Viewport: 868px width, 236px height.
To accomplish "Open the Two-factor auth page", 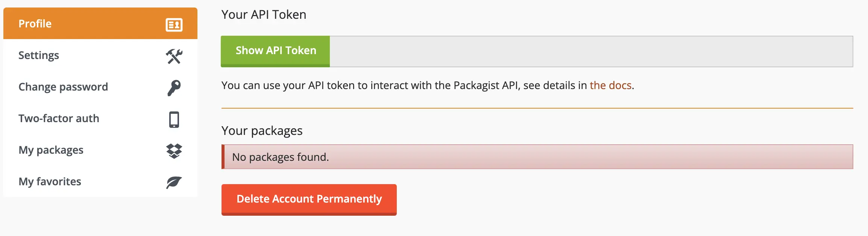I will pyautogui.click(x=59, y=118).
